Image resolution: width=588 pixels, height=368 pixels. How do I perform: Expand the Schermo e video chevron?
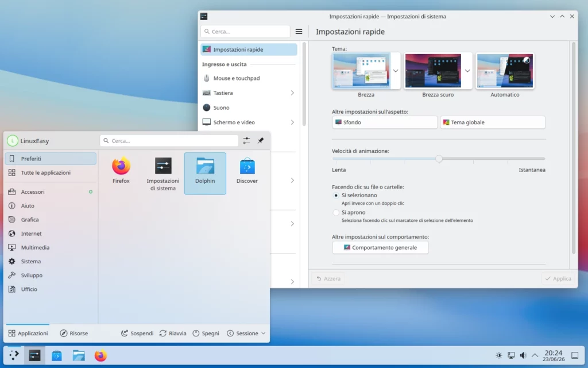click(292, 122)
